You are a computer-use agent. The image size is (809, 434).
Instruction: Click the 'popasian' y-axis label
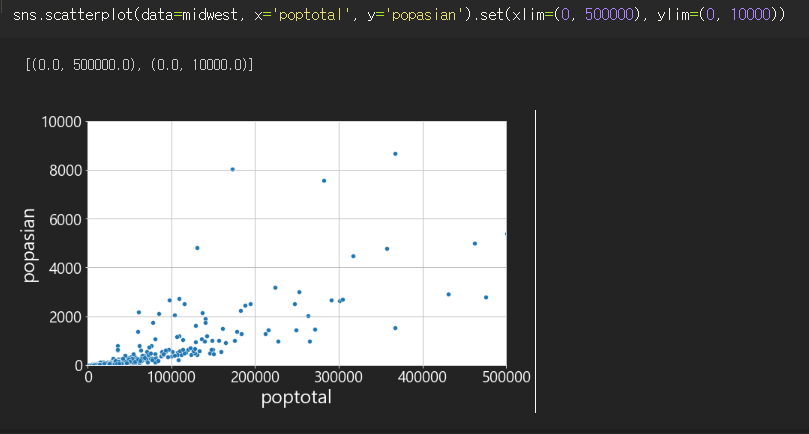click(x=28, y=245)
